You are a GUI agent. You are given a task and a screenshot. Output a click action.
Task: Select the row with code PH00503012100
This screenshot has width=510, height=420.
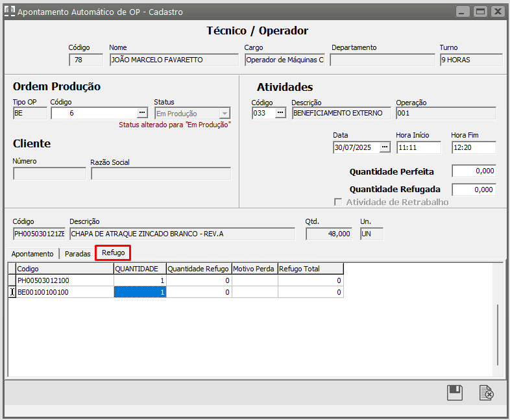(64, 280)
